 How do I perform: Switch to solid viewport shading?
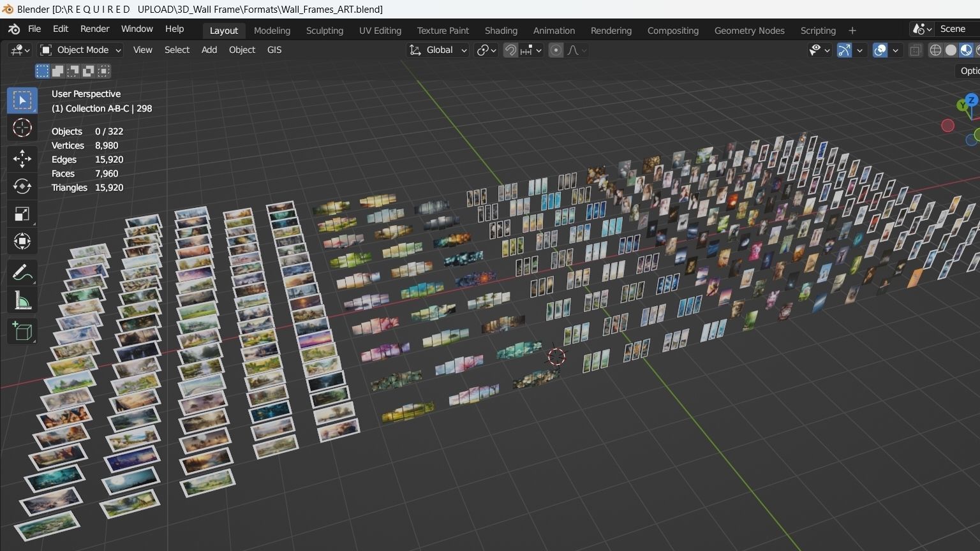pos(951,50)
